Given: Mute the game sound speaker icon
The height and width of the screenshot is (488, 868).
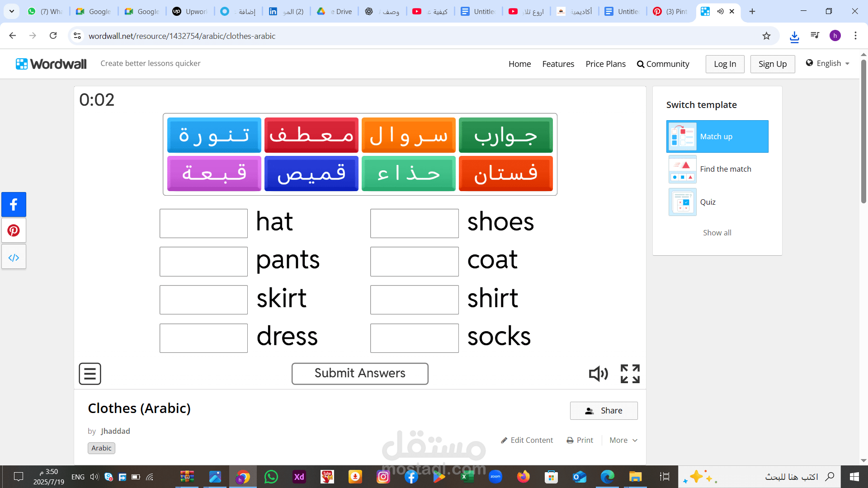Looking at the screenshot, I should pyautogui.click(x=598, y=374).
